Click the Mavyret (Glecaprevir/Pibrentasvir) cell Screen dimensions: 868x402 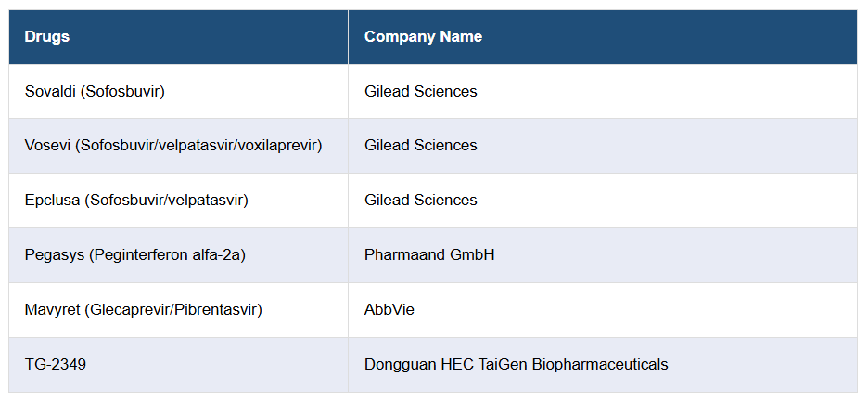click(143, 309)
